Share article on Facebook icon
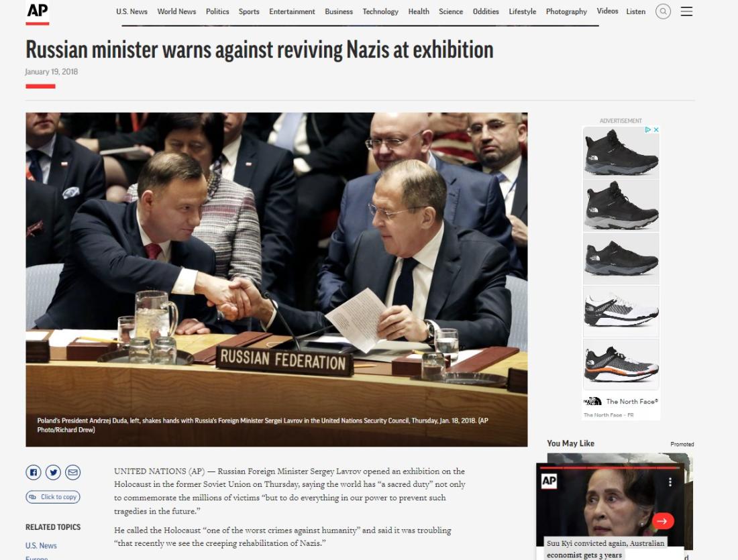 34,472
